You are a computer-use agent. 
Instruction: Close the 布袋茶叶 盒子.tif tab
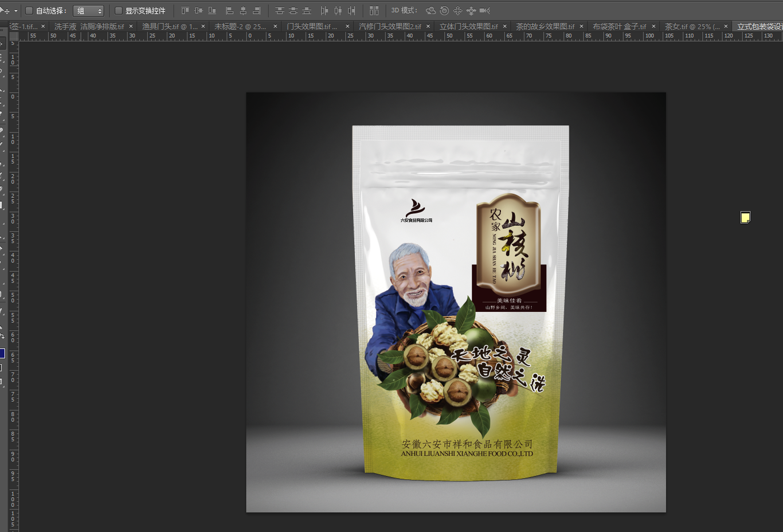pos(653,26)
